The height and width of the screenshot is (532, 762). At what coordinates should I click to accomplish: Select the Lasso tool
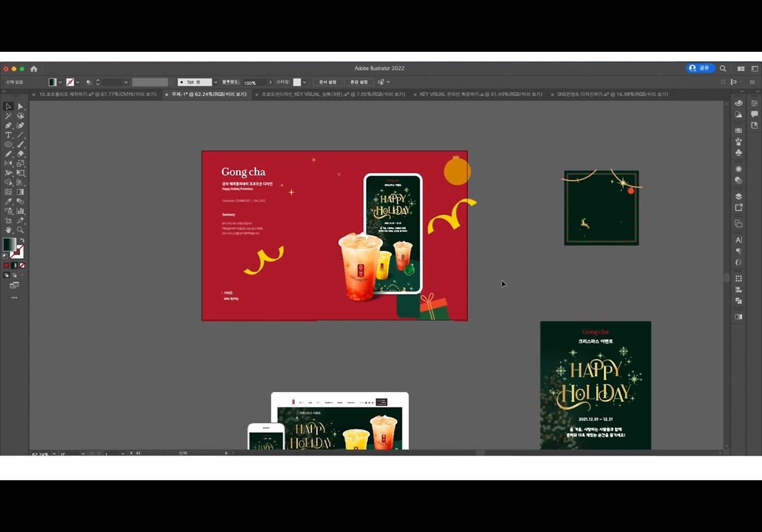click(x=20, y=116)
